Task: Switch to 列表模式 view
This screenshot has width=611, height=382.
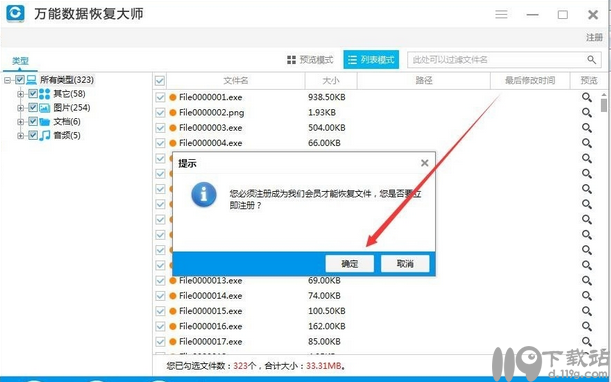Action: (371, 60)
